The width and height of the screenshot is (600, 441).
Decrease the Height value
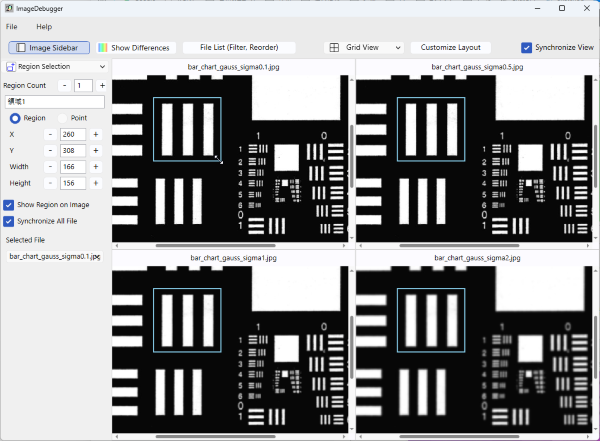point(50,184)
